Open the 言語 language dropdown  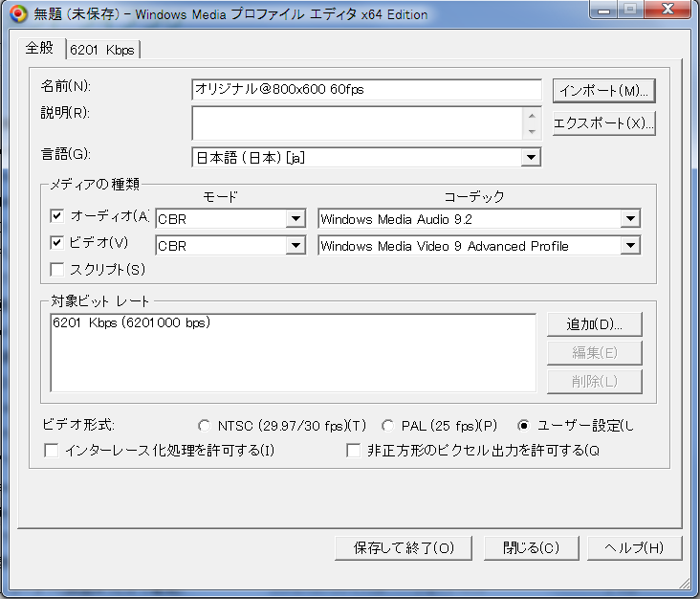coord(366,157)
